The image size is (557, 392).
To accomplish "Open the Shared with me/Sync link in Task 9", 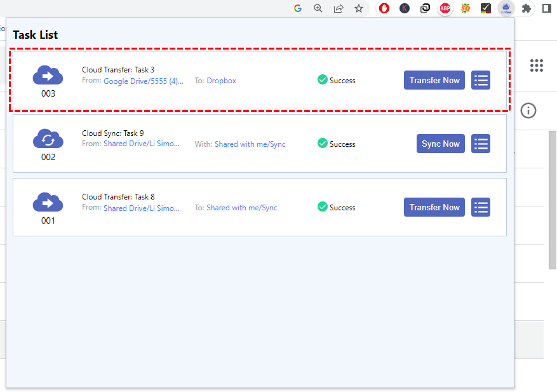I will pos(250,144).
